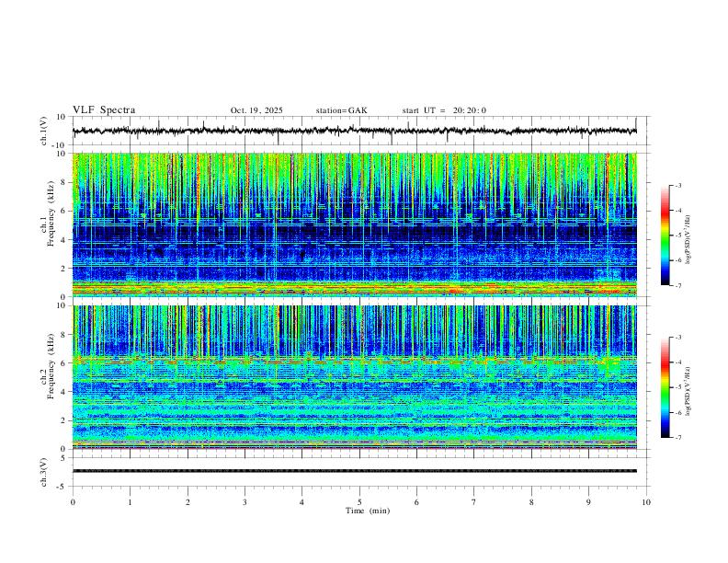Click the 'VLF Spectra' title text

coord(104,110)
